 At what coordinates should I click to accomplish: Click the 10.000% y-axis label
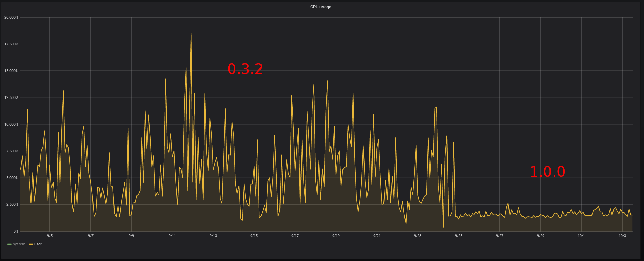(11, 124)
